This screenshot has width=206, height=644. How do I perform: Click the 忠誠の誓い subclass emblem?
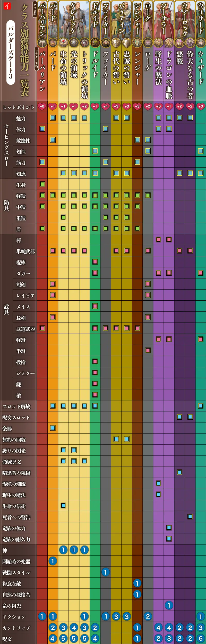[127, 43]
